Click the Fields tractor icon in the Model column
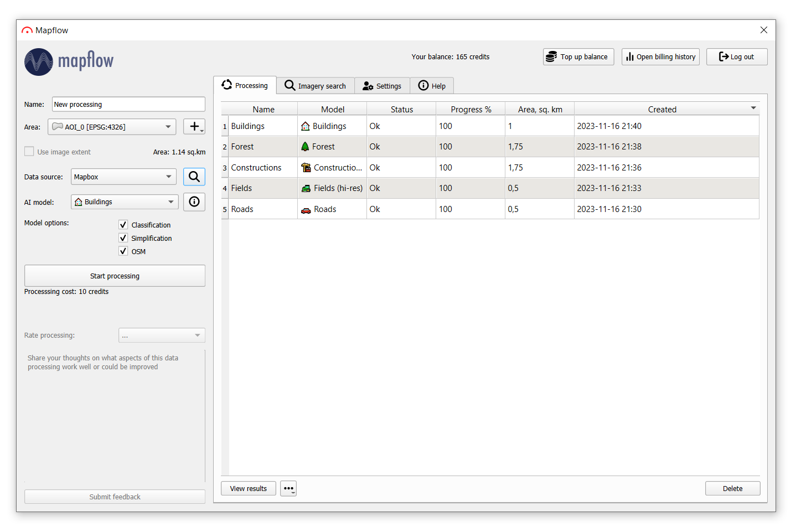This screenshot has width=796, height=532. point(306,188)
